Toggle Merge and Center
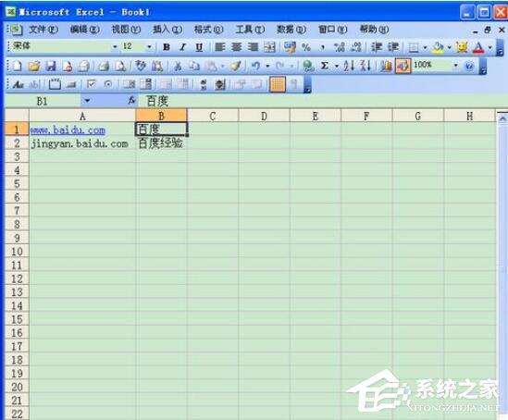508x420 pixels. (269, 47)
